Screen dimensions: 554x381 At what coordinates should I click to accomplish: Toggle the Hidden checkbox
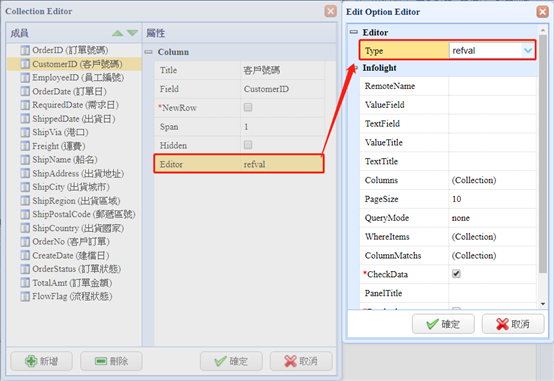tap(248, 145)
